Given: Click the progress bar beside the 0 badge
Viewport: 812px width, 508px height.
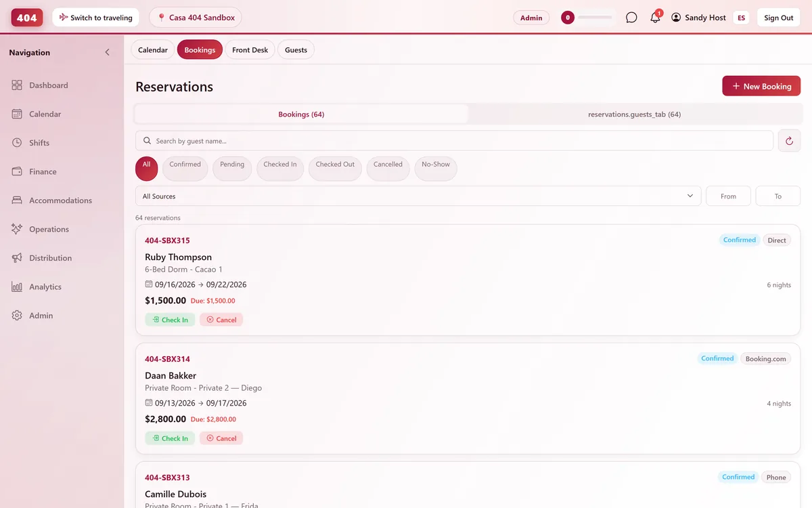Looking at the screenshot, I should [594, 18].
